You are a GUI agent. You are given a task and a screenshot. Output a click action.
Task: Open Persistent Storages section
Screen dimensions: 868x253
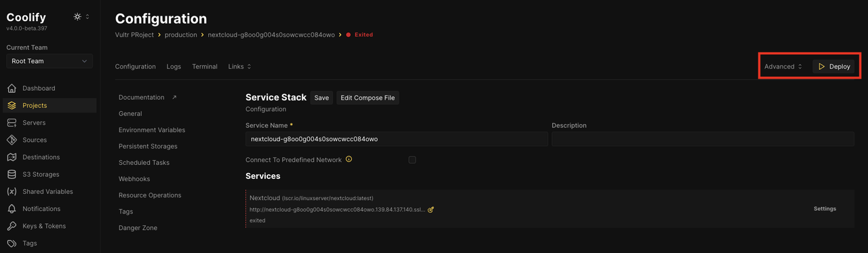[x=148, y=147]
